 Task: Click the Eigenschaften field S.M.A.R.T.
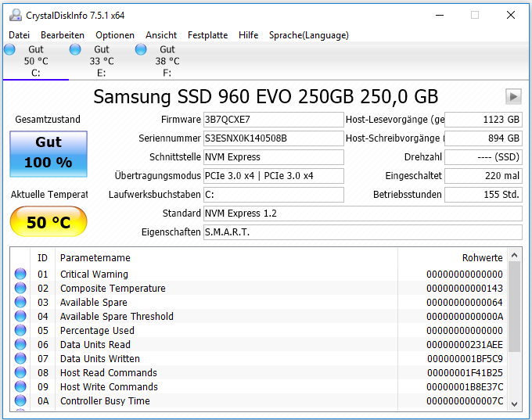tap(363, 232)
